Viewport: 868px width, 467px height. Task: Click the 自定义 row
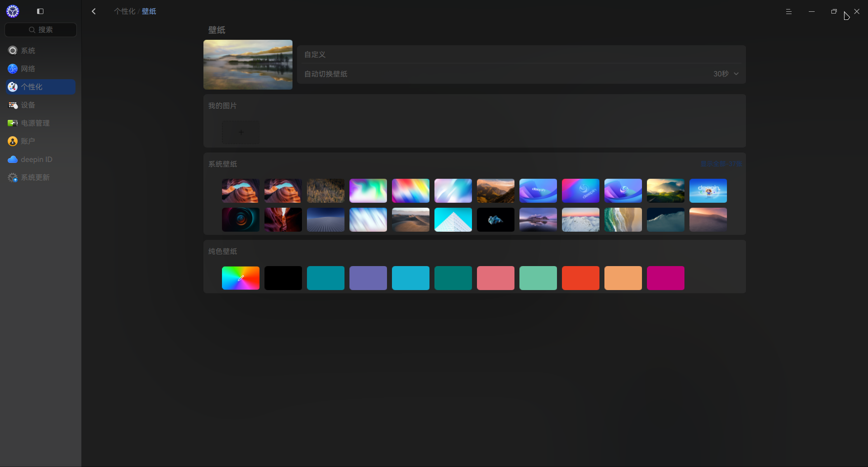[x=521, y=54]
